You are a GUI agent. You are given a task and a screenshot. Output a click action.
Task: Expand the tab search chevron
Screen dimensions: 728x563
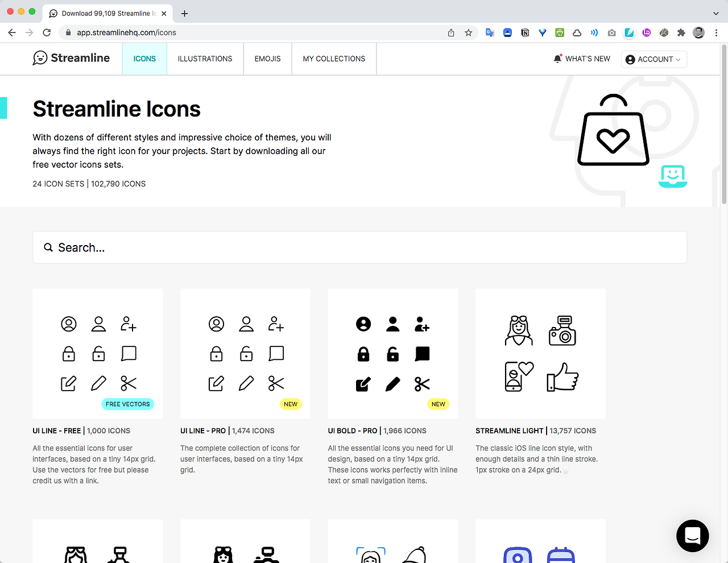tap(716, 13)
